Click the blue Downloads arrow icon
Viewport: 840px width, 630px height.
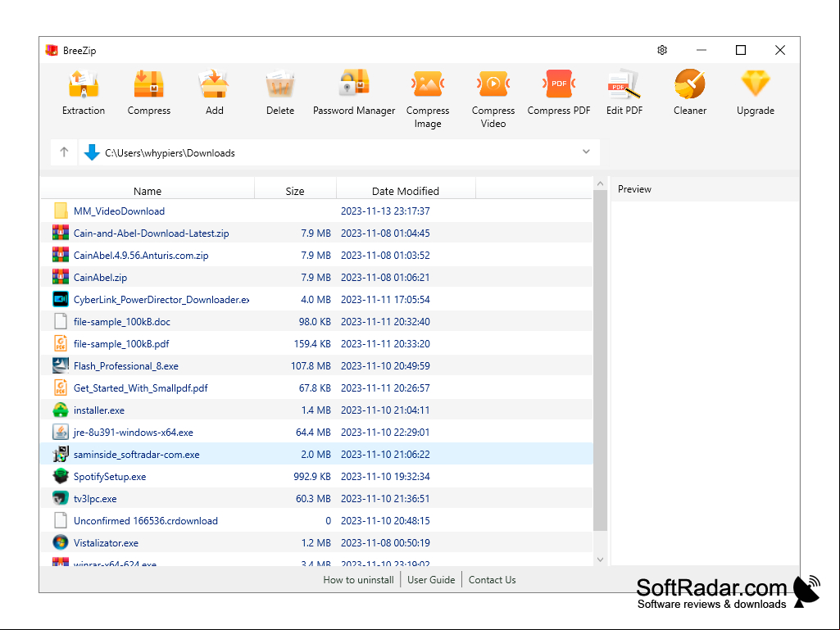[x=92, y=152]
